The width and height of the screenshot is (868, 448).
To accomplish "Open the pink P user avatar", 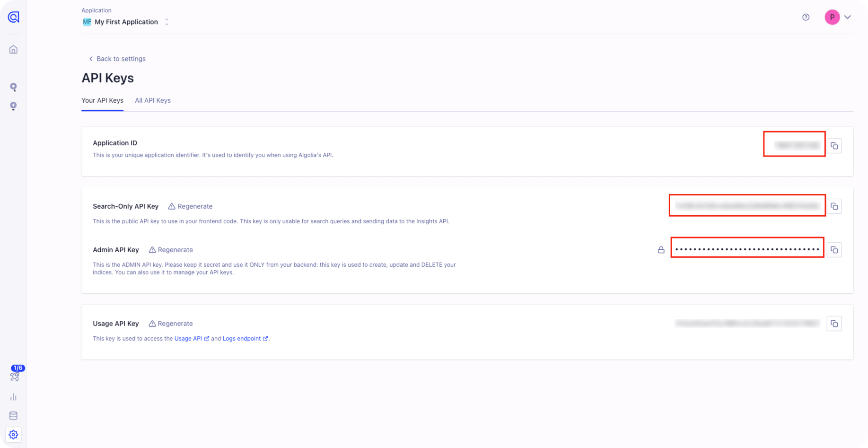I will tap(832, 17).
